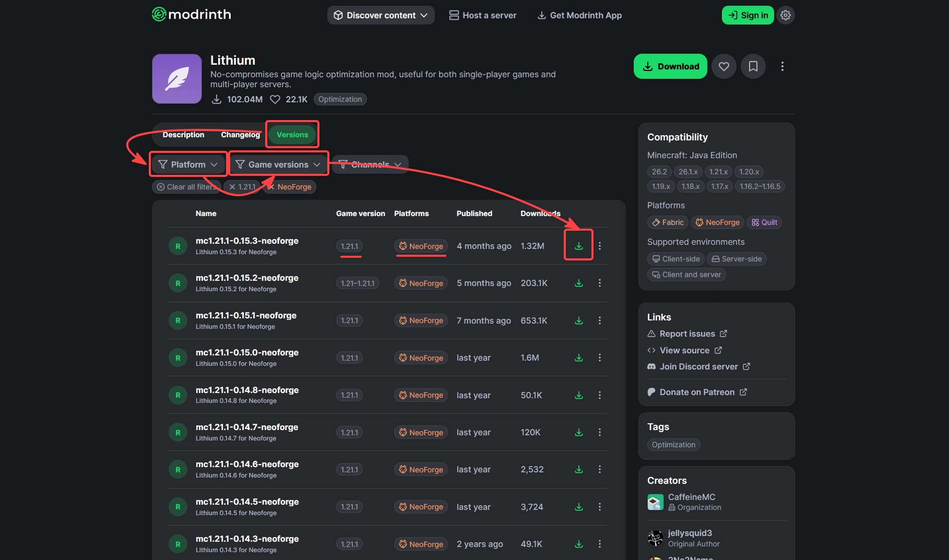Open the three-dot menu for mc1.21.1-0.14.5-neoforge

[x=600, y=507]
